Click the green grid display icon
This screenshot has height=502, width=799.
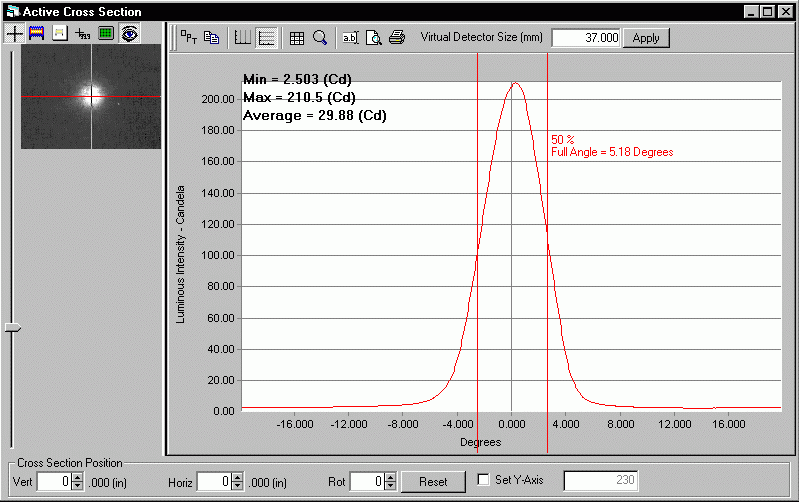click(x=105, y=34)
